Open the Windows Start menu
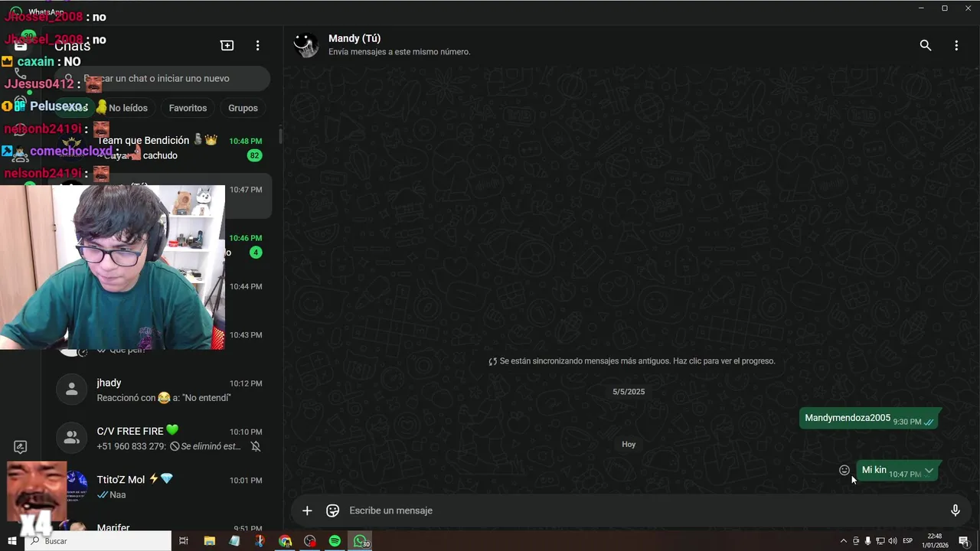Viewport: 980px width, 551px height. point(12,541)
